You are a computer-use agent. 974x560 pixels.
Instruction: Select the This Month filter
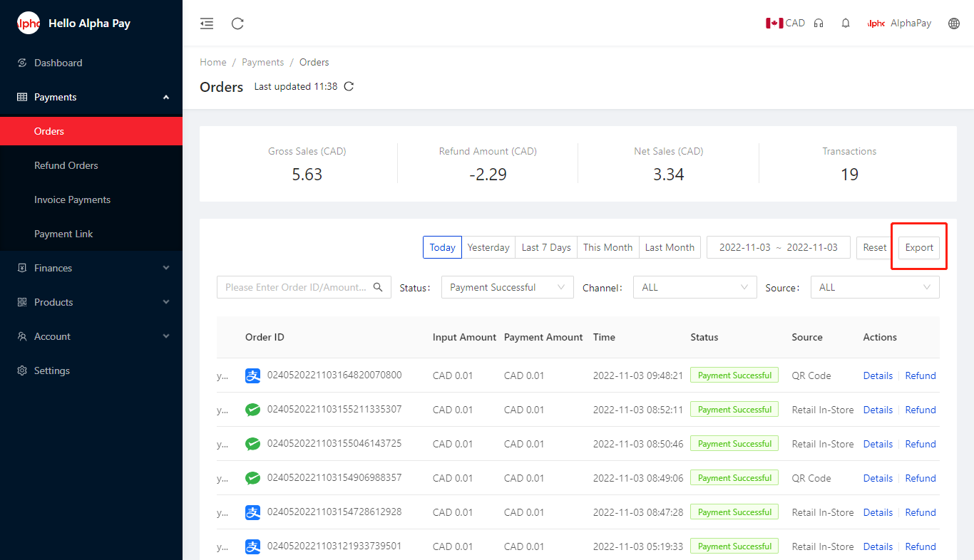[x=608, y=247]
